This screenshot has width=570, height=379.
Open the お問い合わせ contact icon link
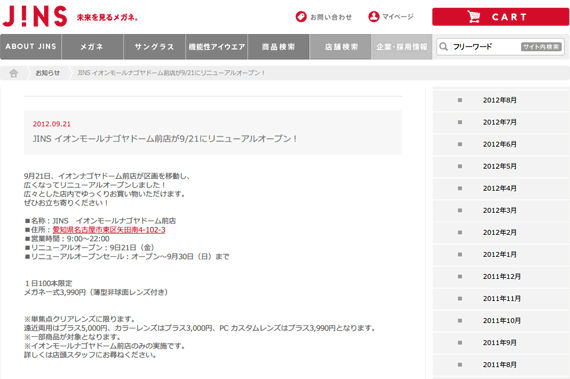(x=323, y=17)
